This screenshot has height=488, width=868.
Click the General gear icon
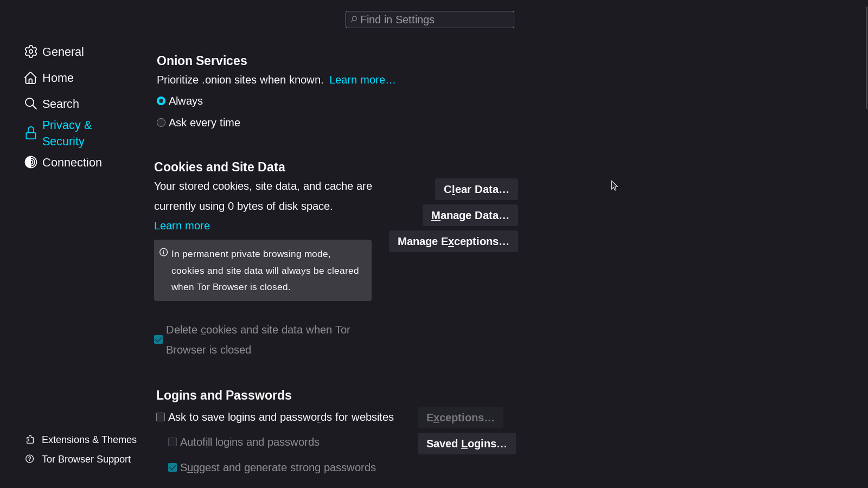31,52
